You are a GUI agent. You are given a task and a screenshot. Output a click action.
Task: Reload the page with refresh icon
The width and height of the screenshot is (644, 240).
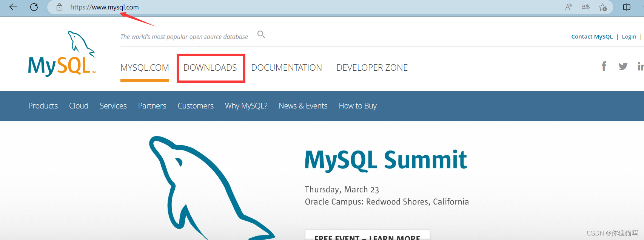pos(34,7)
